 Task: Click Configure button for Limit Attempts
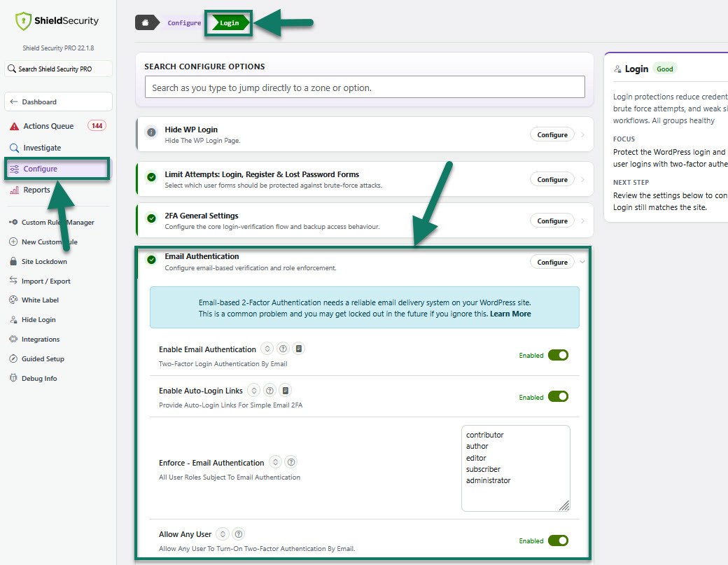[x=552, y=180]
